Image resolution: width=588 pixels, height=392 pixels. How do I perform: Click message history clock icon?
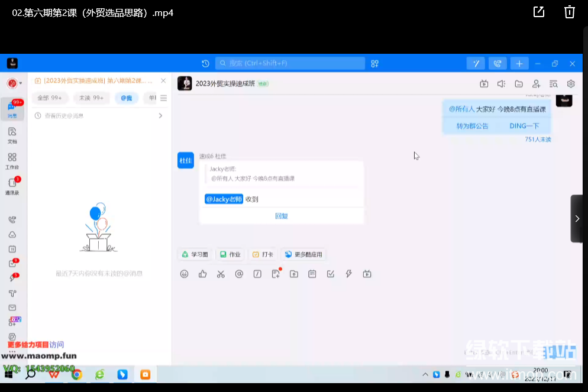[205, 64]
